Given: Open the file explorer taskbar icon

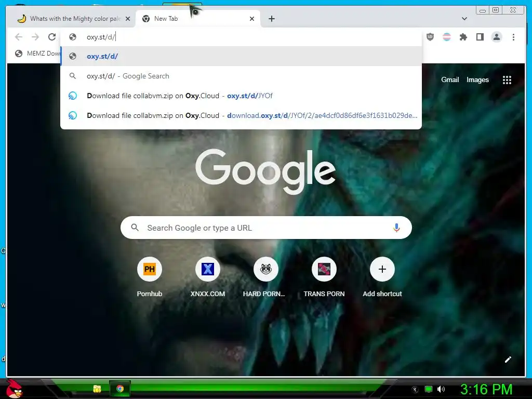Looking at the screenshot, I should [97, 389].
